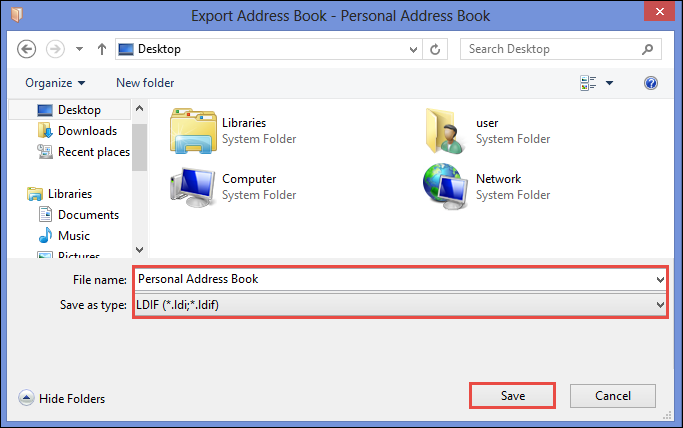Open the Save as type dropdown
This screenshot has height=428, width=683.
point(400,305)
